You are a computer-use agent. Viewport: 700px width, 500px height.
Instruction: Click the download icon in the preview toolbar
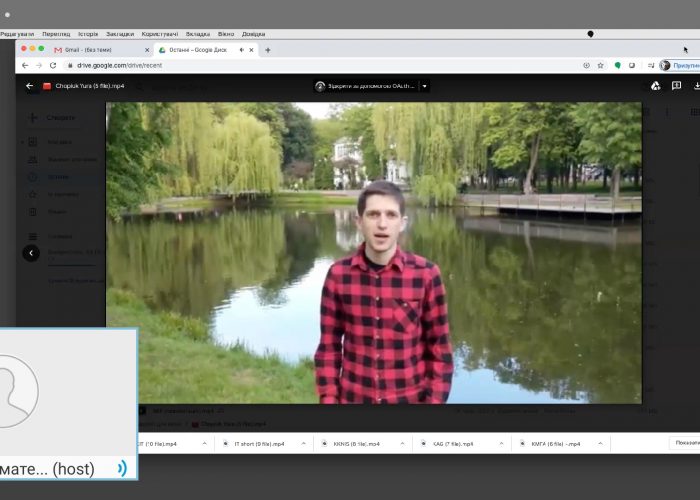[696, 86]
